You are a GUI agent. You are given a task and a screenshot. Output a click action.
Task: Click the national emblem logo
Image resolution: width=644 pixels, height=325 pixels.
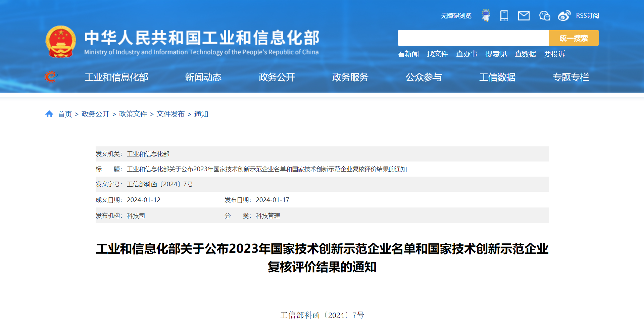click(x=61, y=42)
